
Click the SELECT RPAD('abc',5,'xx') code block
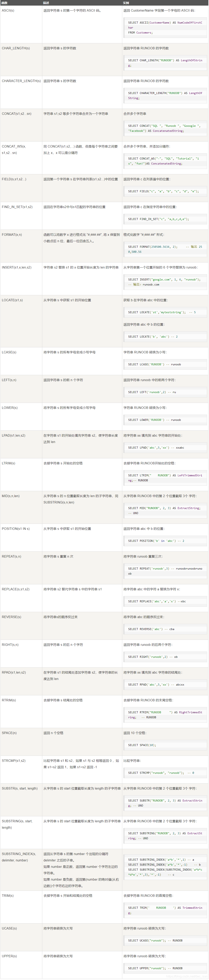tap(165, 685)
